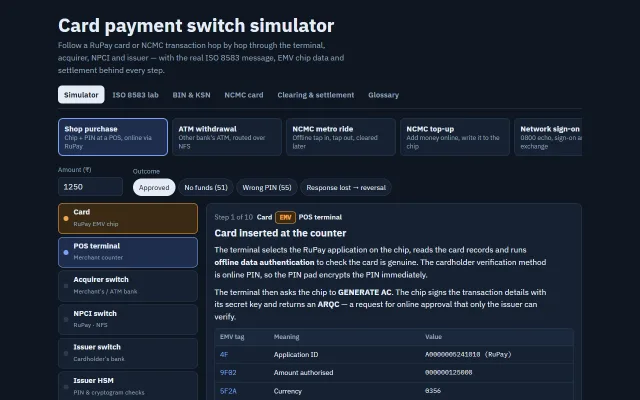Open the BIN & KSN tab
Image resolution: width=640 pixels, height=400 pixels.
[x=191, y=95]
